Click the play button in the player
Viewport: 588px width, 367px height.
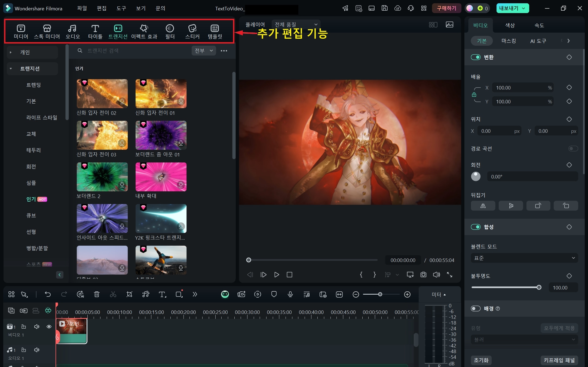click(277, 275)
